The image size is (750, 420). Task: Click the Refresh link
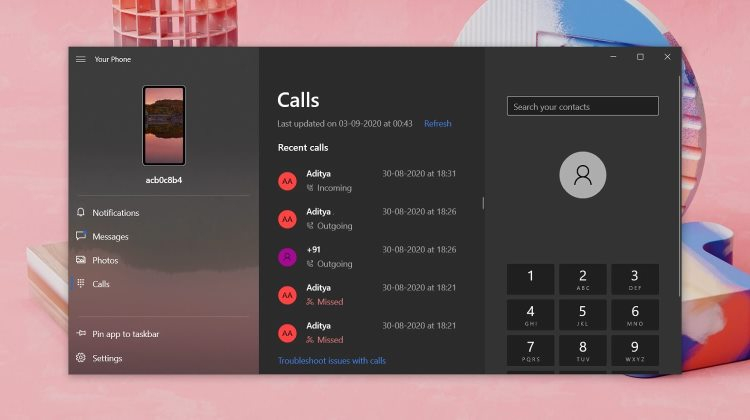438,123
